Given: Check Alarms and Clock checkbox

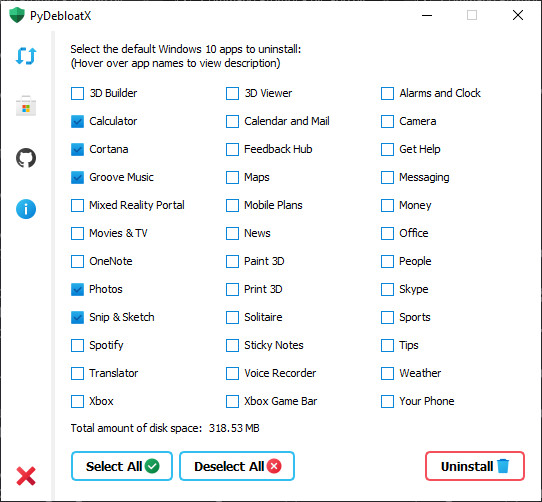Looking at the screenshot, I should click(387, 93).
